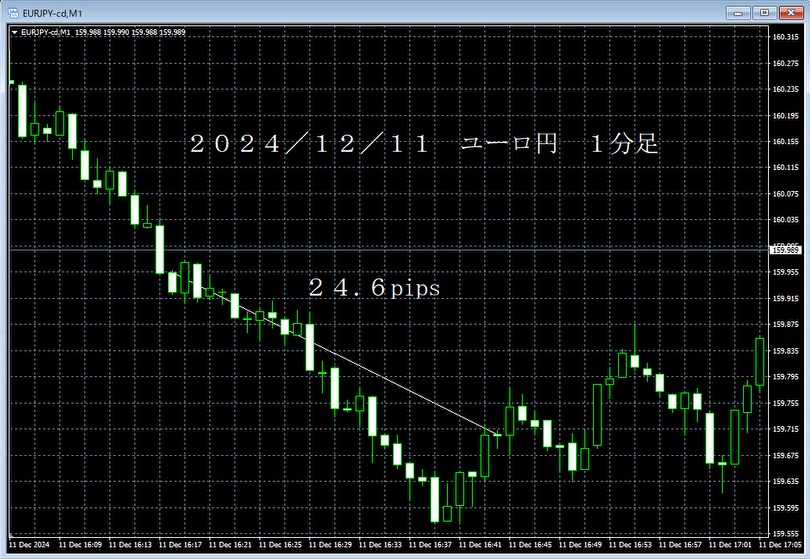Viewport: 810px width, 559px height.
Task: Click the '11 Dec 16:21' time axis label
Action: tap(230, 545)
